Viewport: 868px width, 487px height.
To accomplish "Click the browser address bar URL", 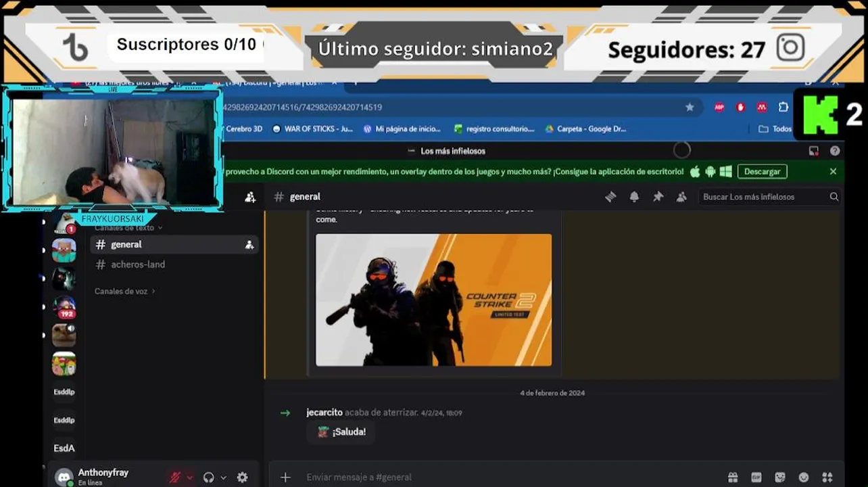I will tap(302, 107).
